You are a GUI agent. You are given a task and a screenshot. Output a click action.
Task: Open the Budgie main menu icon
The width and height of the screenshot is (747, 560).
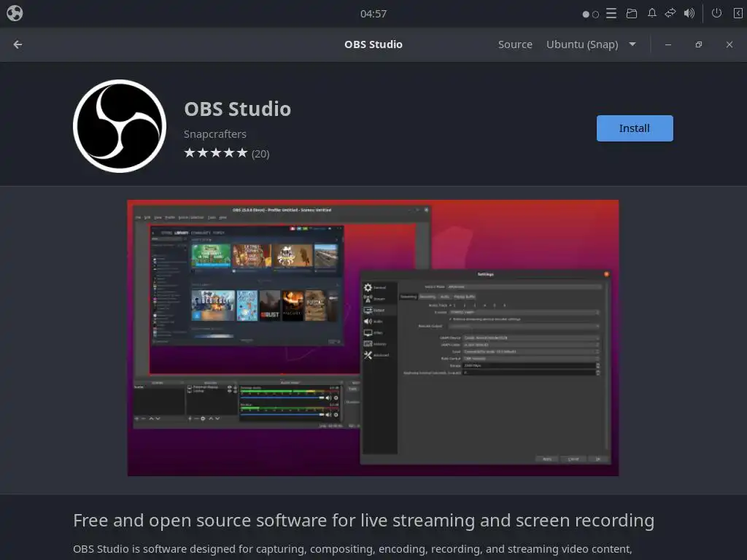coord(15,13)
